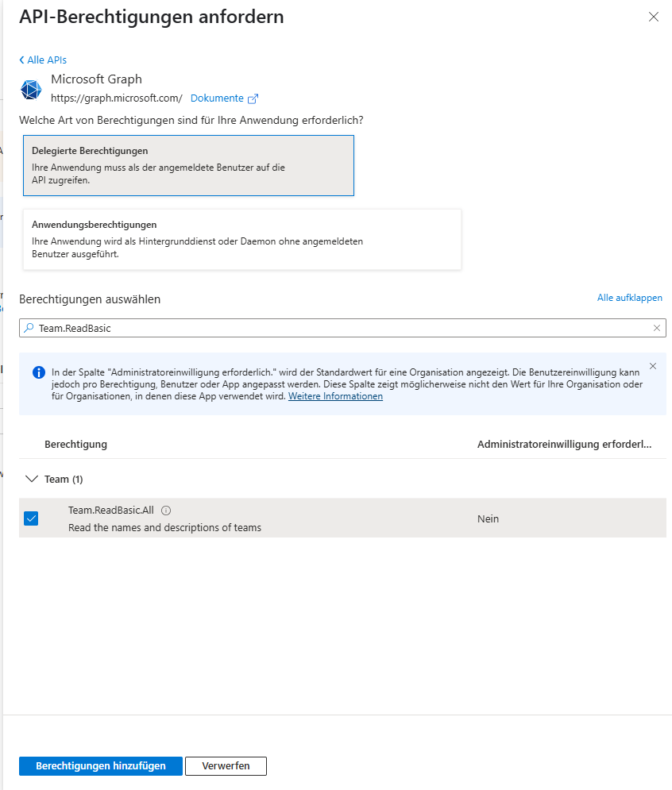Click into the Team.ReadBasic search field
This screenshot has width=672, height=790.
click(x=342, y=328)
